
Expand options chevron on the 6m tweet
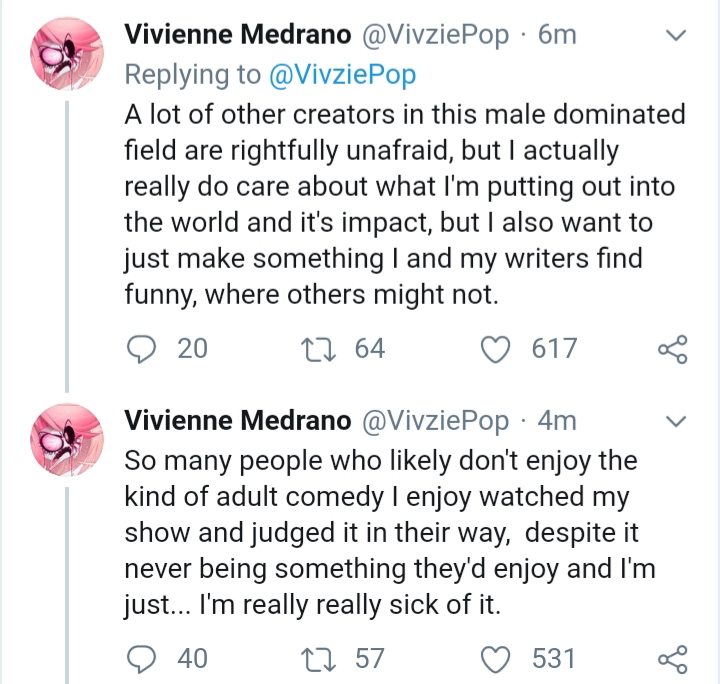(676, 36)
